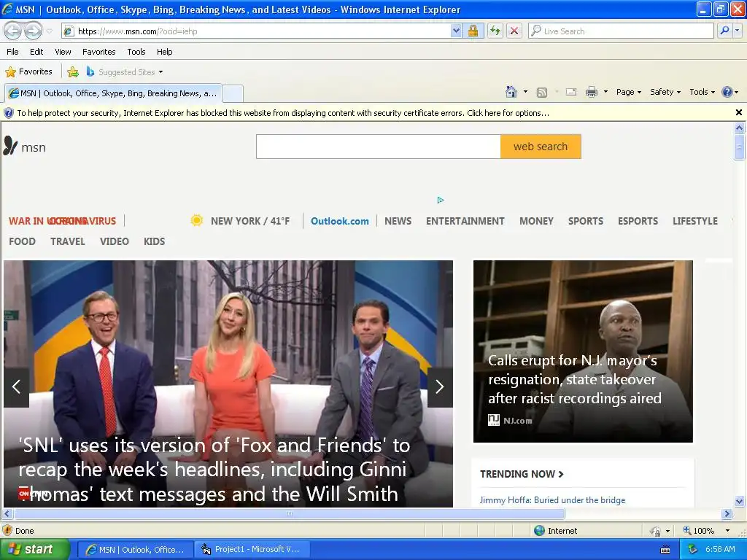
Task: Open the TRENDING NOW heading link
Action: click(x=522, y=474)
